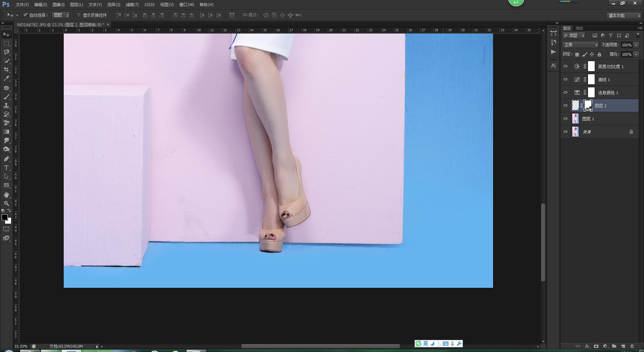Swap foreground and background colors
The height and width of the screenshot is (352, 644).
click(x=9, y=211)
